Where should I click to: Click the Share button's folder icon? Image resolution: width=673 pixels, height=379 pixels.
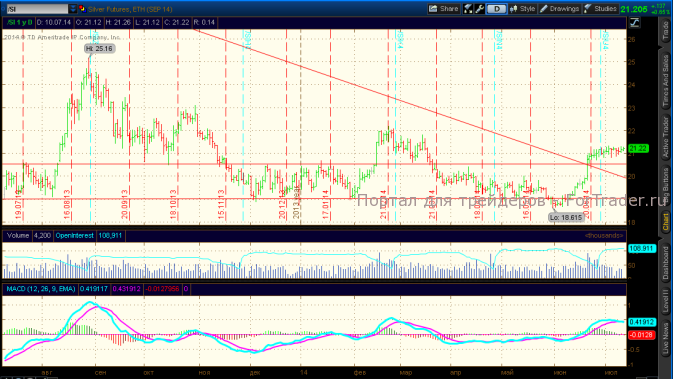click(x=433, y=9)
